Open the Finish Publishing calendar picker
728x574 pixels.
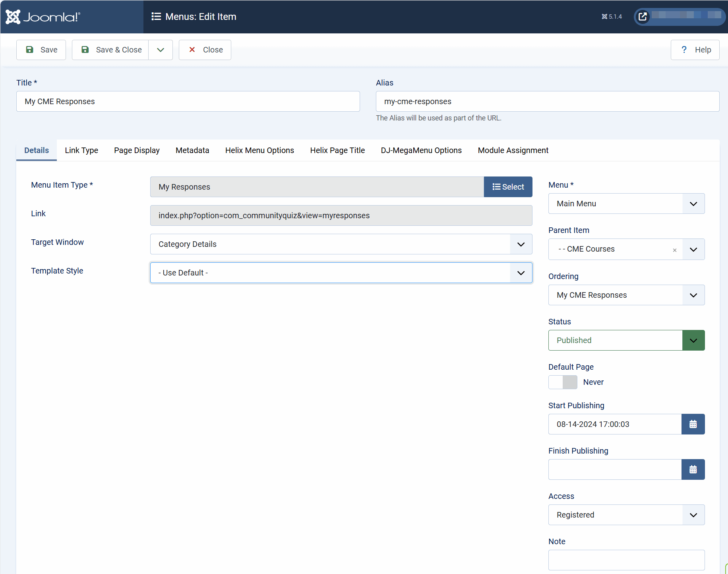(x=693, y=469)
